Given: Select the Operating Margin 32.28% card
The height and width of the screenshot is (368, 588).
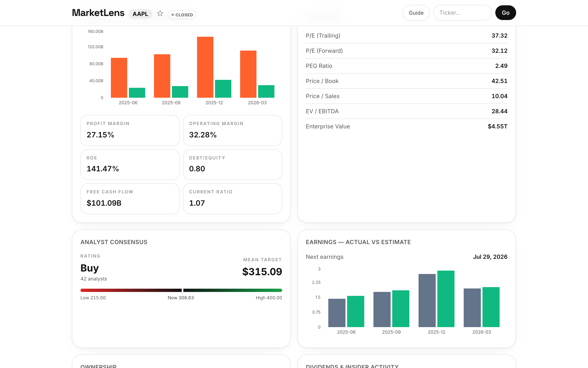Looking at the screenshot, I should point(232,130).
